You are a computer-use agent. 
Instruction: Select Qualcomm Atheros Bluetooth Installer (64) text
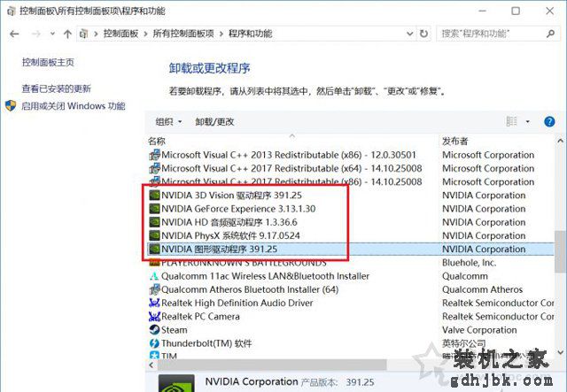pos(250,289)
